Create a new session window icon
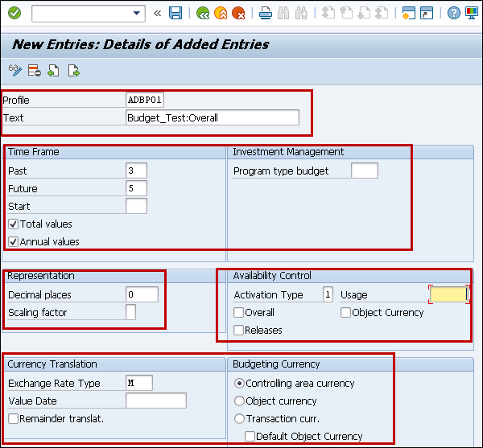This screenshot has height=448, width=483. point(409,13)
